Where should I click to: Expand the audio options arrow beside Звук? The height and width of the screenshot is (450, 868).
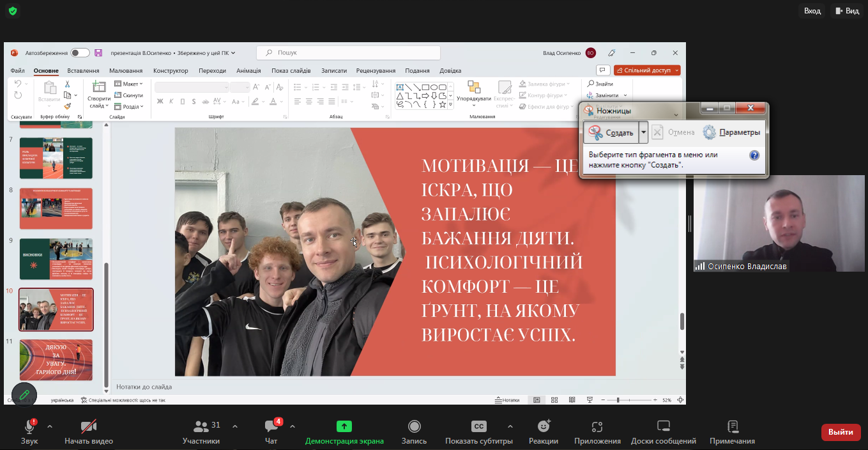coord(50,426)
